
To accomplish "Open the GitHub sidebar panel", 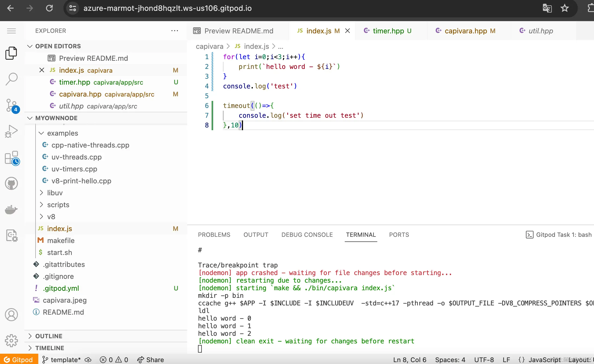I will pos(11,184).
